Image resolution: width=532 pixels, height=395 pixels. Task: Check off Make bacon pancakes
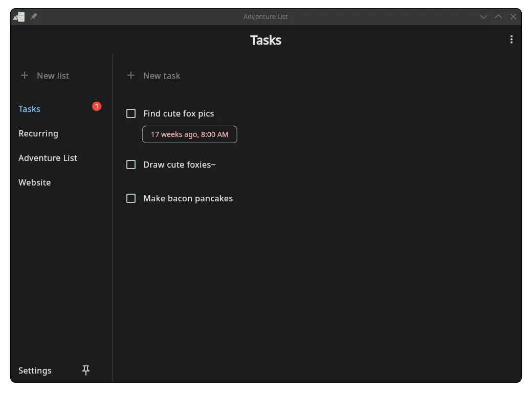click(130, 198)
